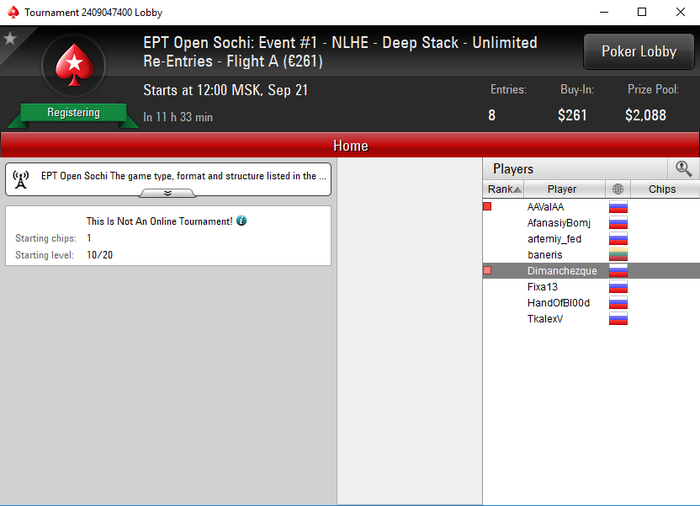The image size is (700, 506).
Task: Click the info icon beside Not An Online Tournament
Action: [242, 221]
